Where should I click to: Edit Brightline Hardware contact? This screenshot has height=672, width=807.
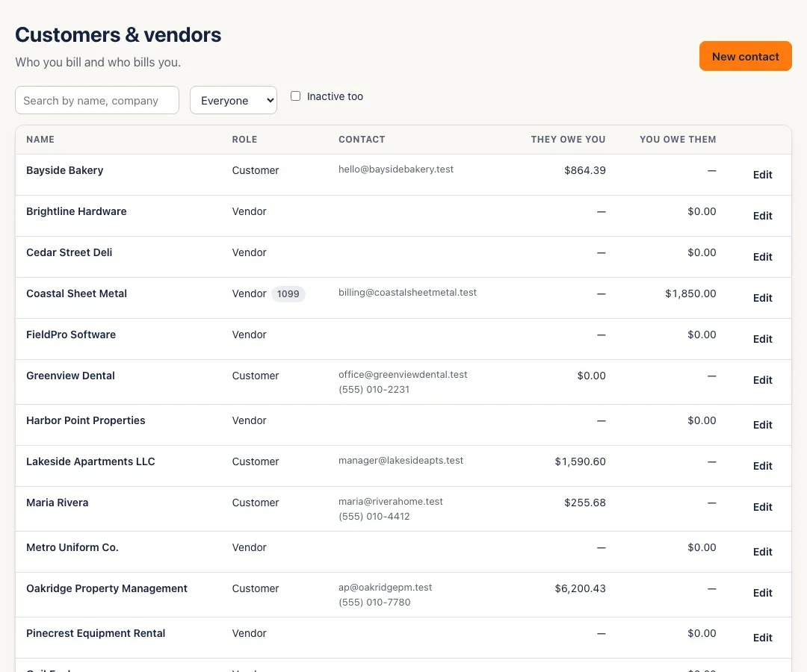762,216
